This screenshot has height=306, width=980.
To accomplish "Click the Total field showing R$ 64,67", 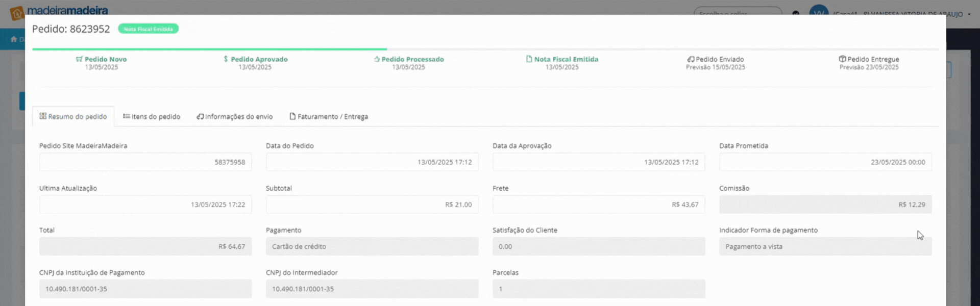I will 145,246.
